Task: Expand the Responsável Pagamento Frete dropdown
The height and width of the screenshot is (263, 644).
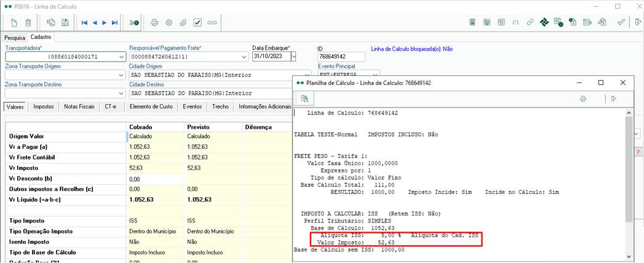Action: click(x=245, y=57)
